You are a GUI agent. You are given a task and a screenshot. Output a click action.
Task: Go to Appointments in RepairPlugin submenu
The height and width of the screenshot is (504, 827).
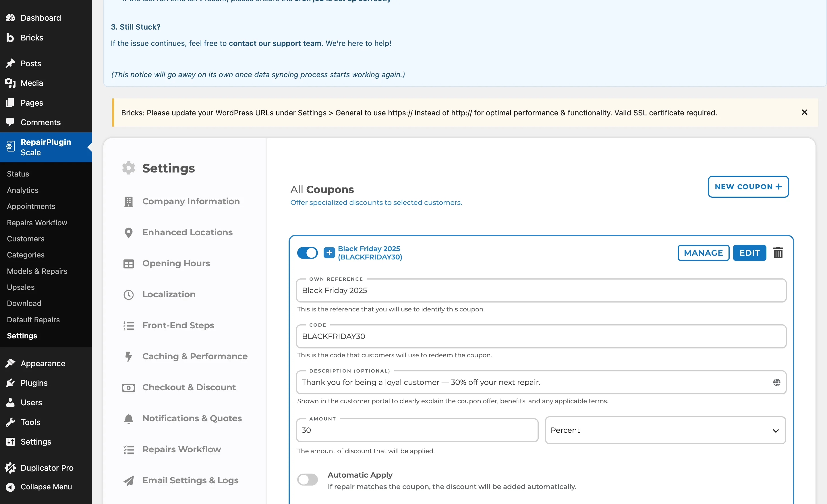tap(31, 206)
